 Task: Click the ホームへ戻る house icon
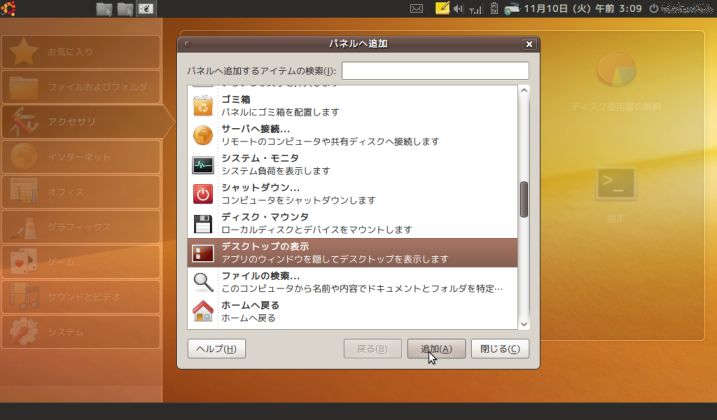click(x=203, y=312)
